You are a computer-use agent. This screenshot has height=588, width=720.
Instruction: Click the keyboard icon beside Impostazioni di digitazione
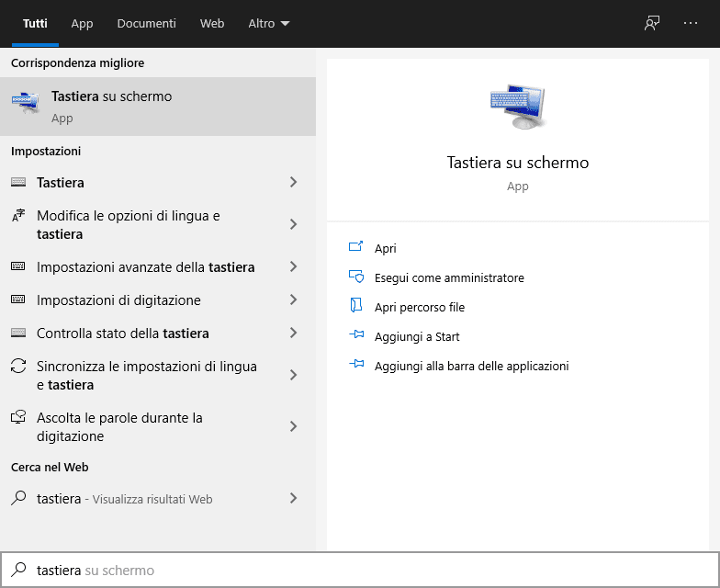(x=18, y=300)
